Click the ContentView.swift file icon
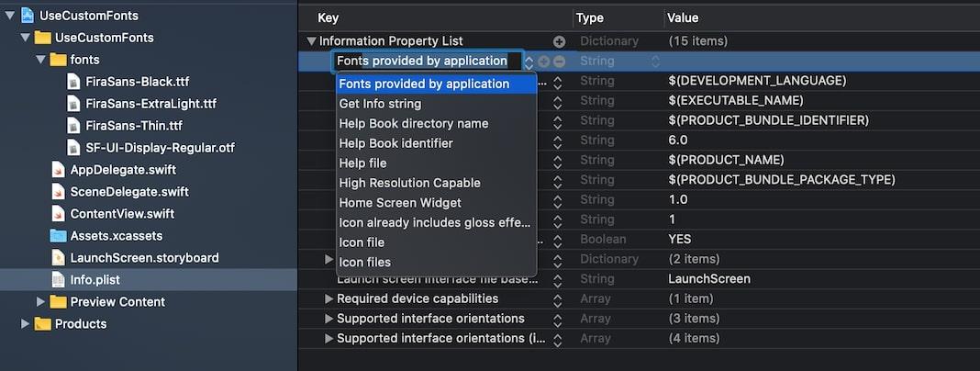The width and height of the screenshot is (980, 371). [59, 214]
